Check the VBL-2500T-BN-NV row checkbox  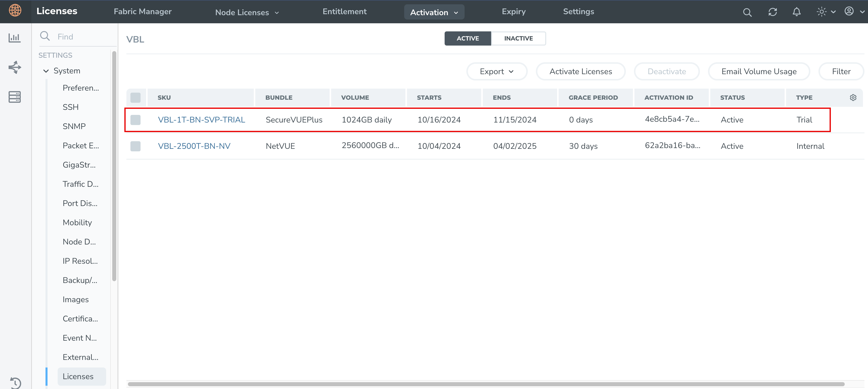pos(135,146)
